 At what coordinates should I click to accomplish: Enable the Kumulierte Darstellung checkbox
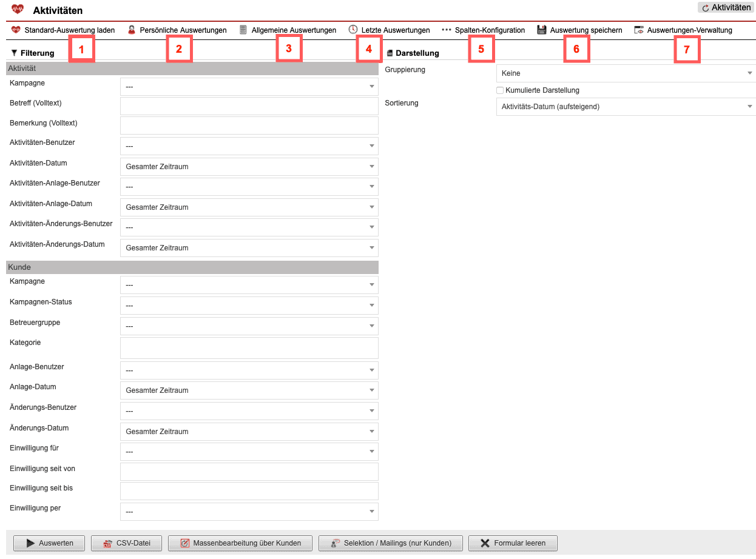(x=500, y=90)
